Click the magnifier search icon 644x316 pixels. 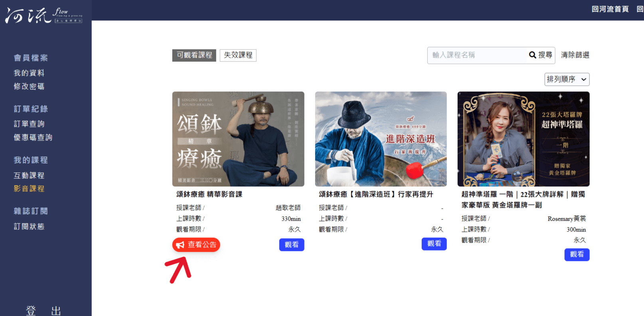[x=533, y=55]
